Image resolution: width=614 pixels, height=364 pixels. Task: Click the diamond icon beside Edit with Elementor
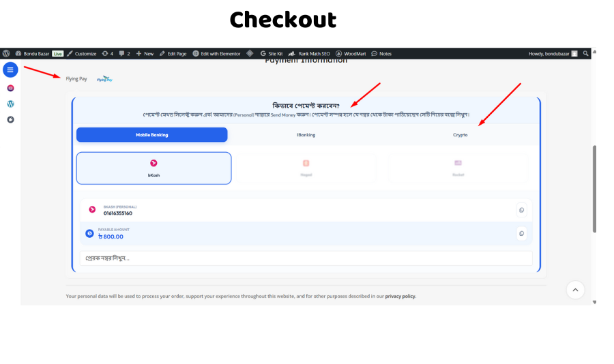(250, 54)
